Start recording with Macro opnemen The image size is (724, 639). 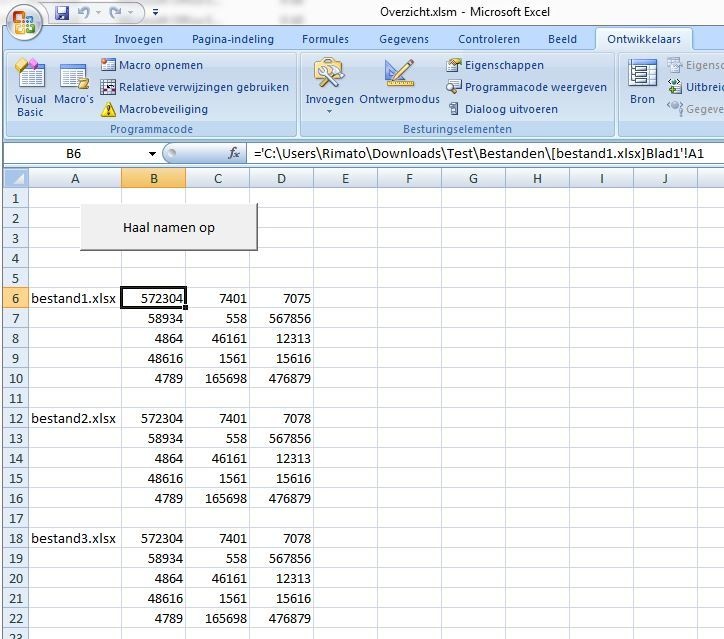point(152,65)
